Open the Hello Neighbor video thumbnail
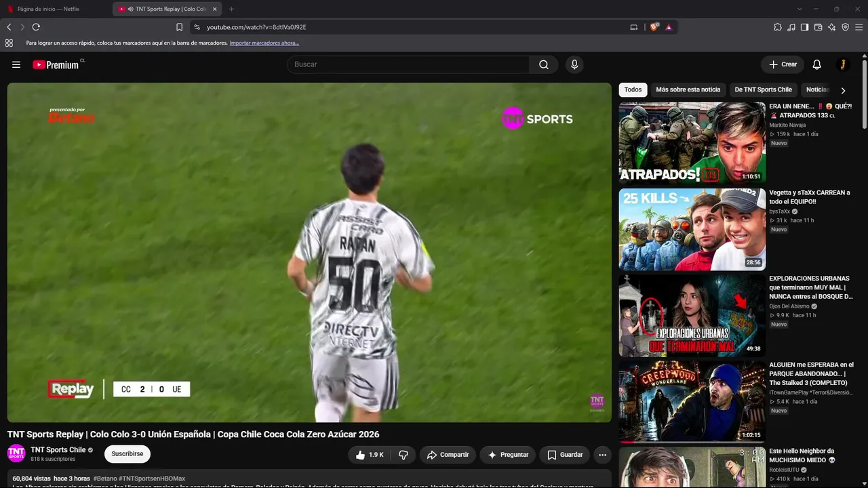Viewport: 868px width, 488px height. tap(692, 467)
